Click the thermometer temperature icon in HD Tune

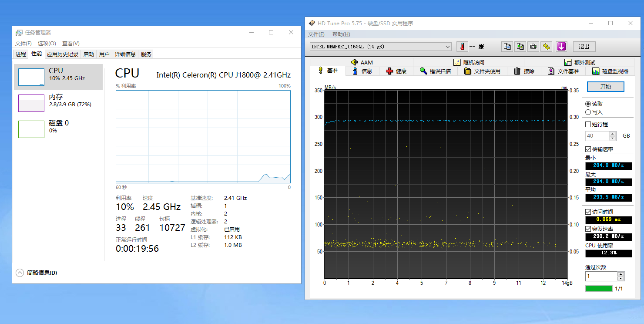(462, 47)
